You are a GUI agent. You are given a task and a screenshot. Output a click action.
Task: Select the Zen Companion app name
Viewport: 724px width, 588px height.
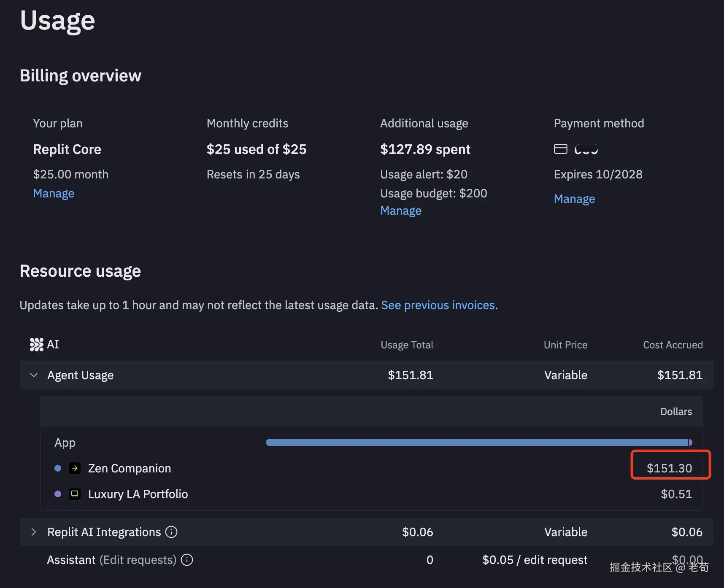(x=129, y=468)
